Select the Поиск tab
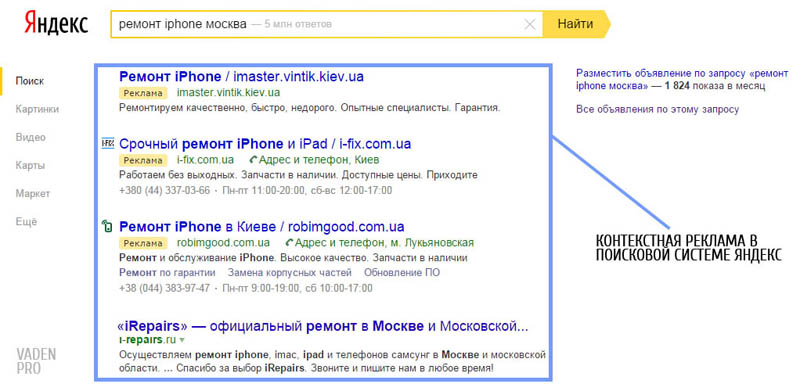The image size is (800, 391). 30,81
